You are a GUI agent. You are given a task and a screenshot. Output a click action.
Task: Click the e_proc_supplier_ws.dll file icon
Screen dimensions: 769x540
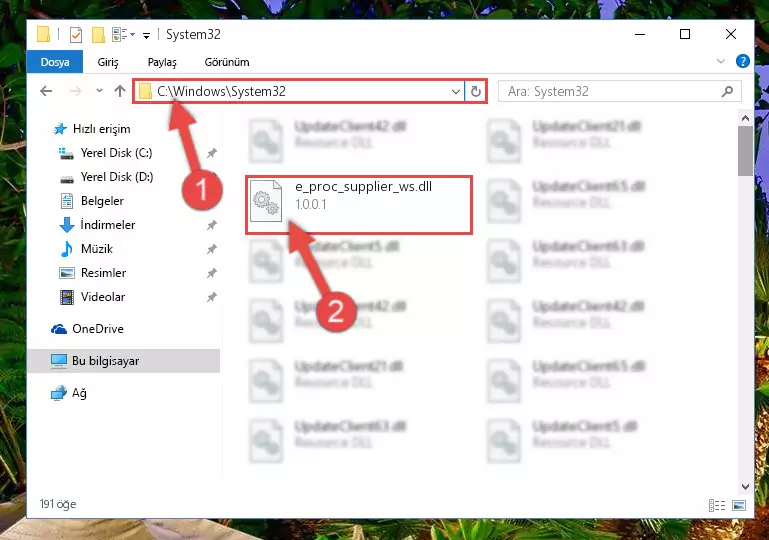266,201
